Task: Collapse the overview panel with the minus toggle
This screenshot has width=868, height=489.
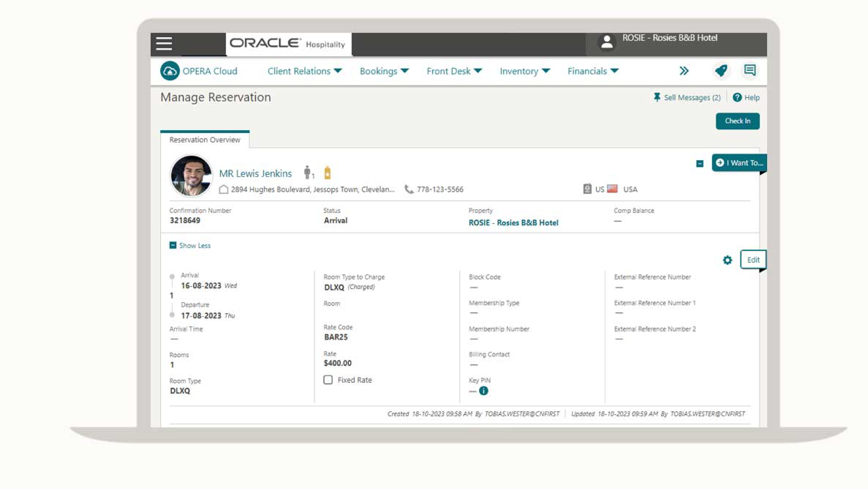Action: coord(700,164)
